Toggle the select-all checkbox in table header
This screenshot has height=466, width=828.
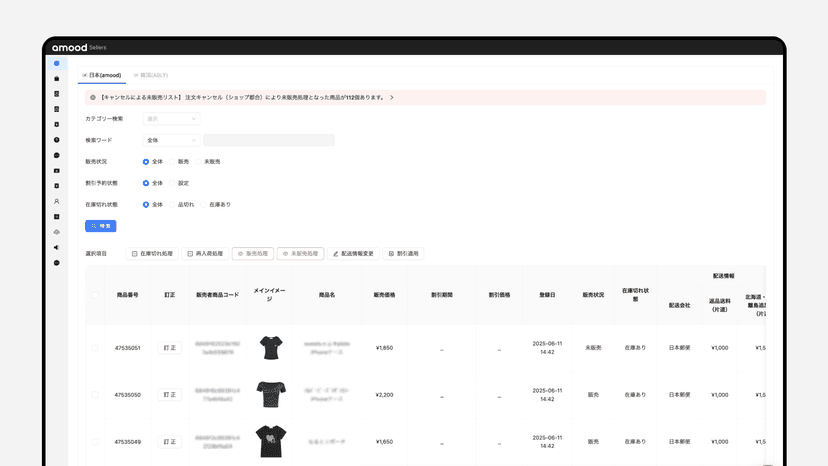tap(95, 295)
